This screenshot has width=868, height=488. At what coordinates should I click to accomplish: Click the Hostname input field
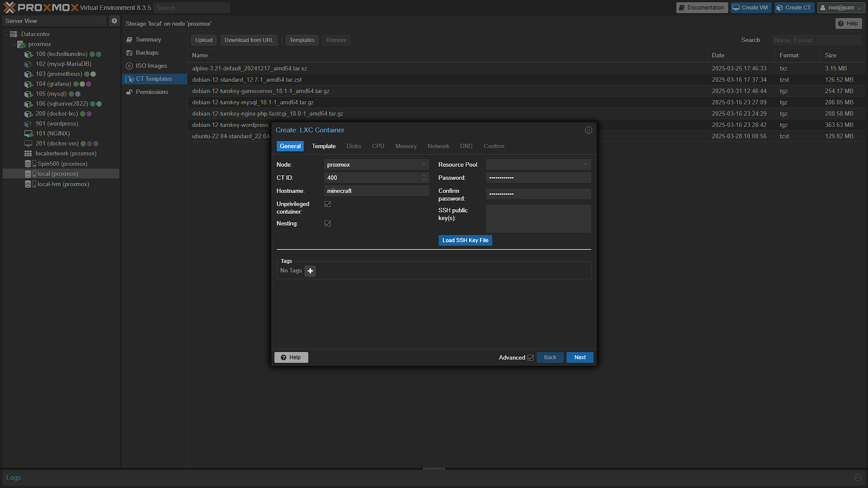point(377,191)
